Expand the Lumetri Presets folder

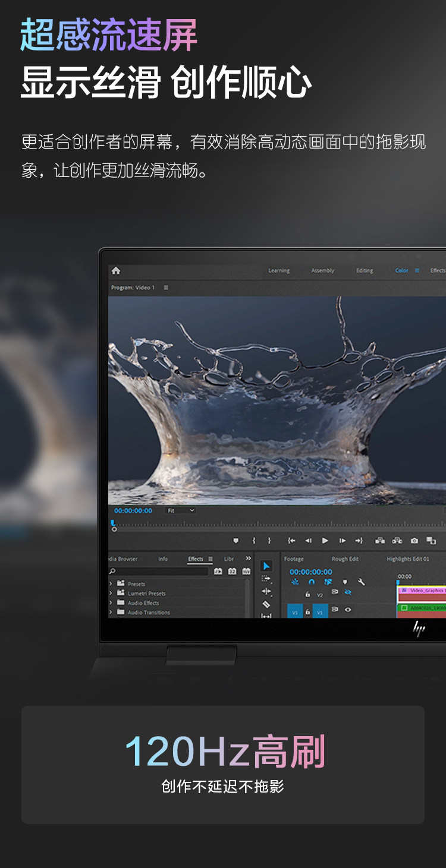pos(111,593)
